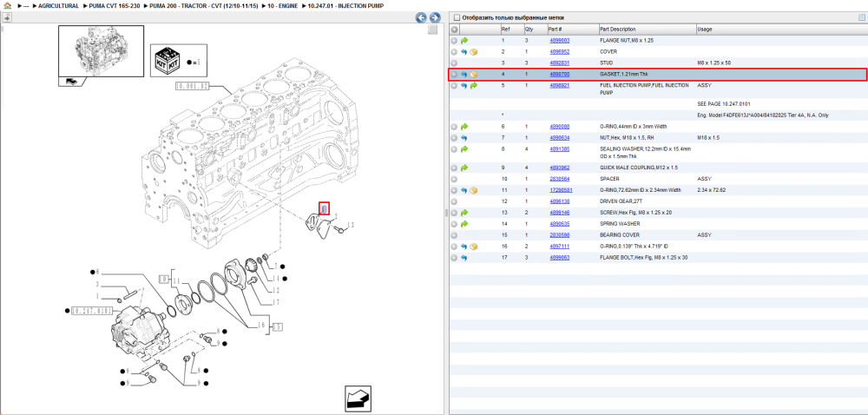Viewport: 868px width, 415px height.
Task: Click the 10.247.0101 reference label in diagram
Action: [x=92, y=310]
